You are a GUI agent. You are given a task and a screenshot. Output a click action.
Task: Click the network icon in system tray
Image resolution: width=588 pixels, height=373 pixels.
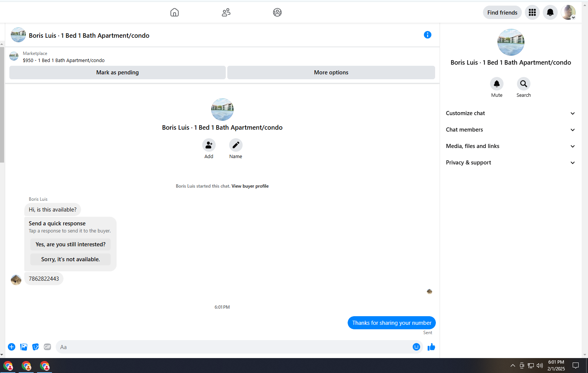[531, 366]
